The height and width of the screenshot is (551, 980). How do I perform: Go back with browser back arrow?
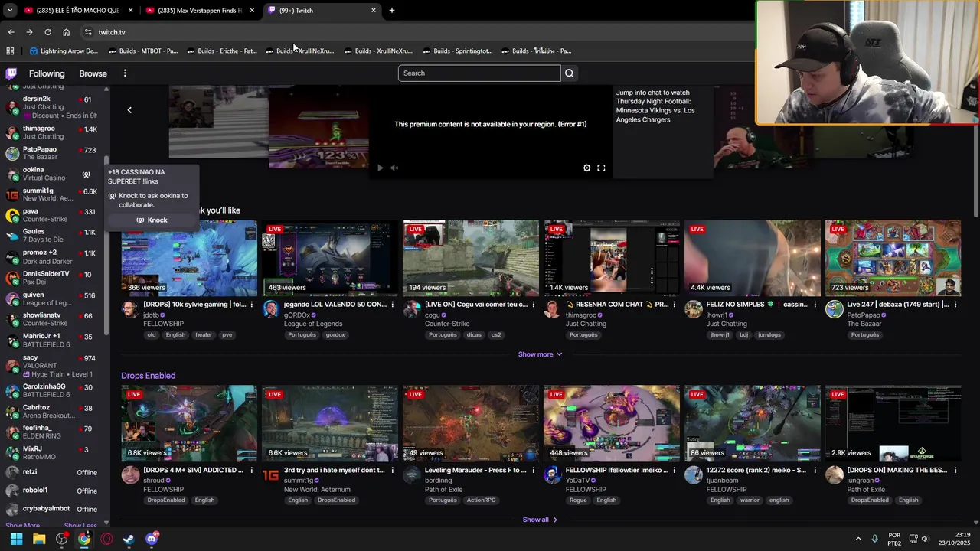(11, 32)
